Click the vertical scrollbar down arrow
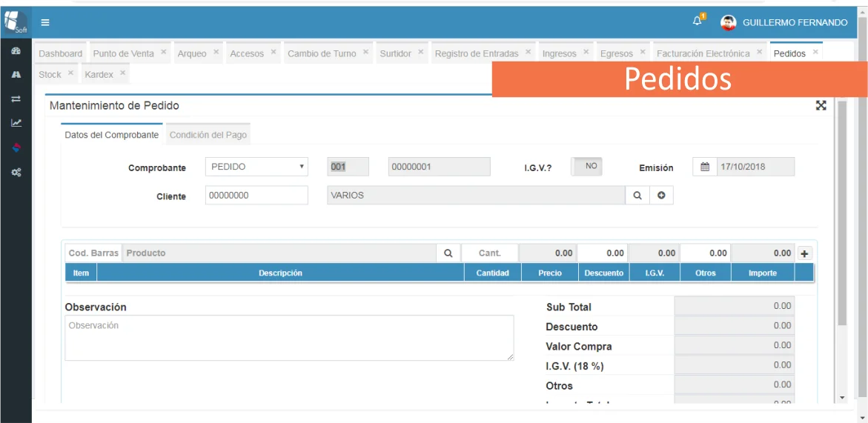Viewport: 868px width, 423px height. pyautogui.click(x=841, y=398)
